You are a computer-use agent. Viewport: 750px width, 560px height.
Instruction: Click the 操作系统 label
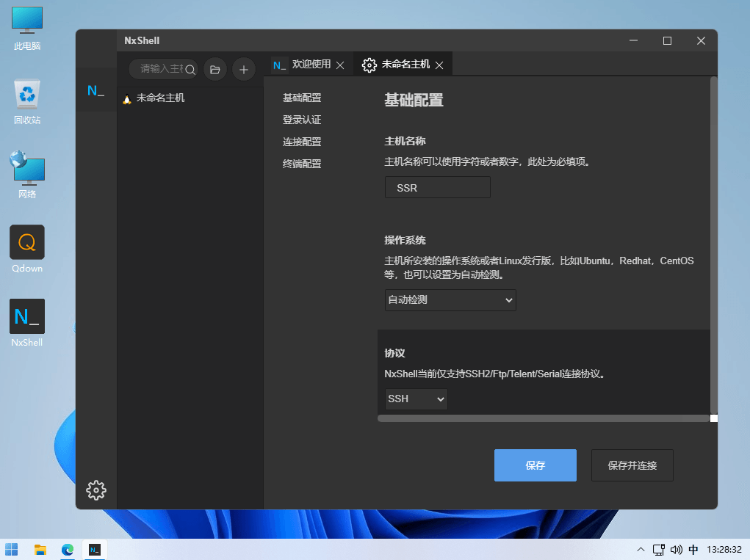coord(405,240)
